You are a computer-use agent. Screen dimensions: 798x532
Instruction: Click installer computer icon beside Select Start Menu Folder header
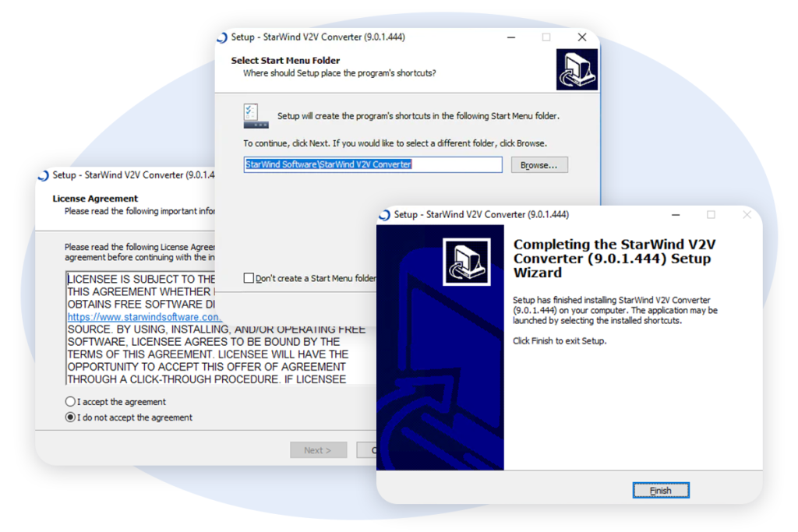[577, 70]
